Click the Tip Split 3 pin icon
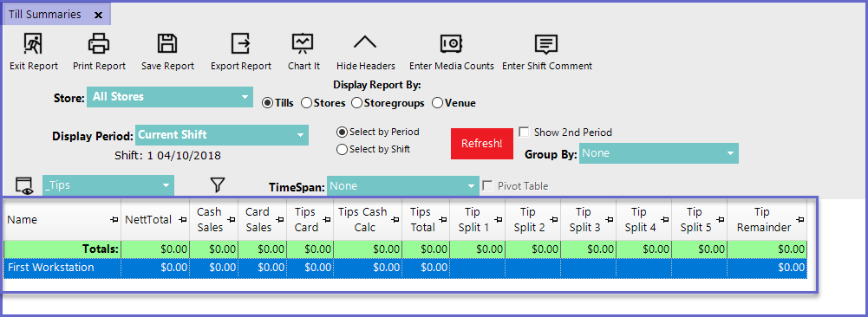The height and width of the screenshot is (317, 868). point(610,220)
